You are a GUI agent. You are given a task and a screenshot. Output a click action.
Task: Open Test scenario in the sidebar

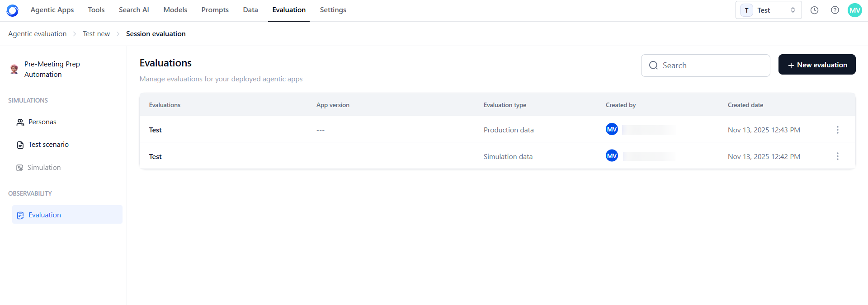48,145
